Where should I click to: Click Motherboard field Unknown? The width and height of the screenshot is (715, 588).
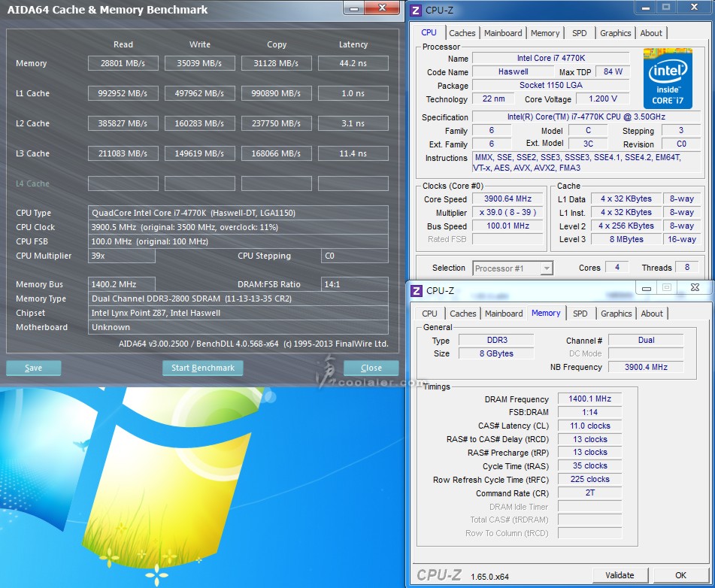238,327
